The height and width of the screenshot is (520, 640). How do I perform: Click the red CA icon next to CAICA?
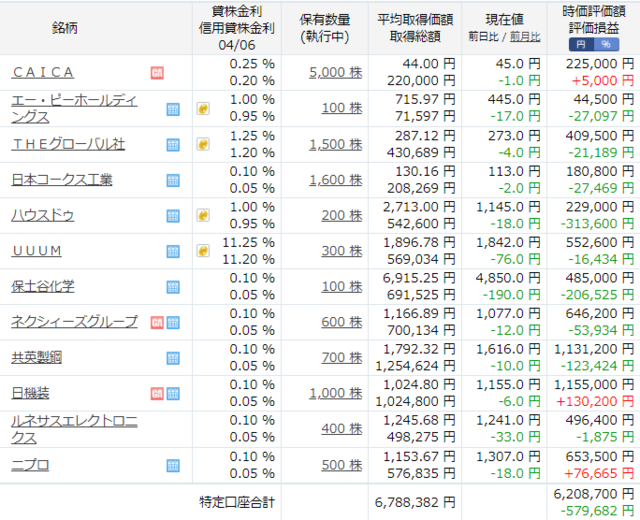coord(157,73)
